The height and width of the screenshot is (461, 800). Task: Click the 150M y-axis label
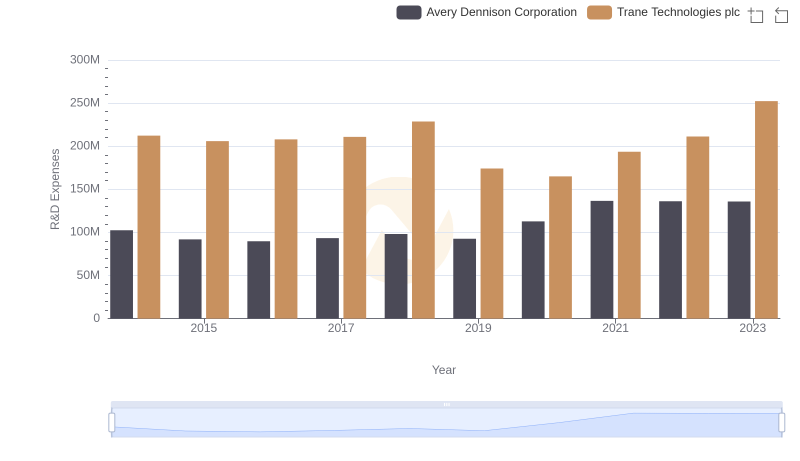coord(85,189)
